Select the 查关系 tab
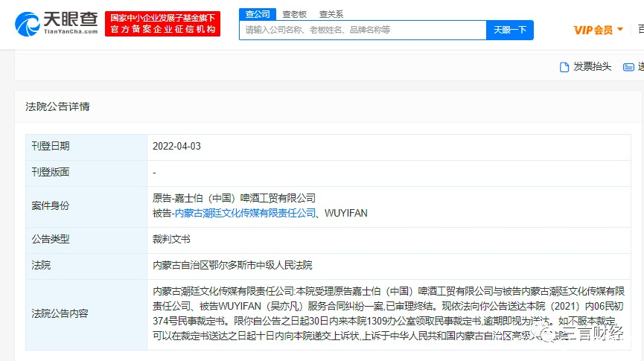The height and width of the screenshot is (361, 644). pyautogui.click(x=331, y=14)
